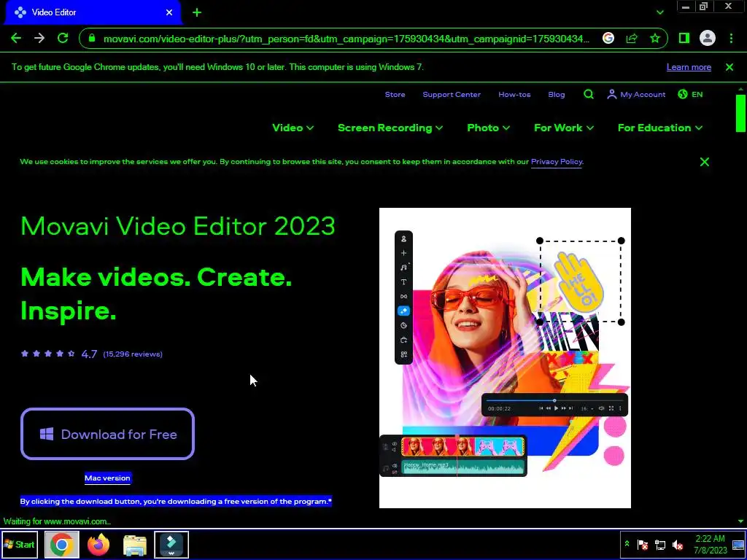Open Windows Explorer from the taskbar
This screenshot has height=560, width=747.
click(x=135, y=544)
